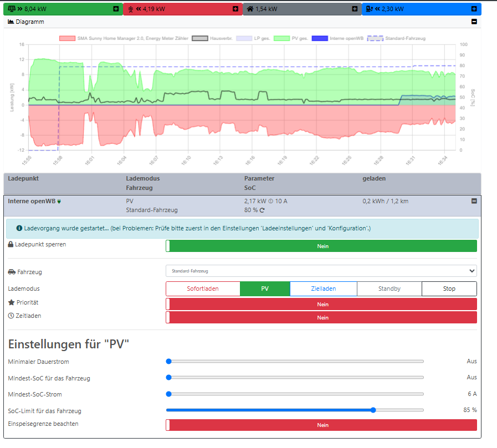Click the Lademodus column header
The height and width of the screenshot is (448, 497).
pyautogui.click(x=143, y=178)
